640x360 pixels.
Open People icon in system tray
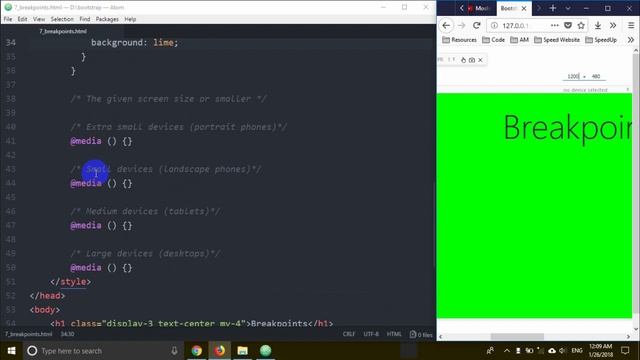[x=490, y=351]
